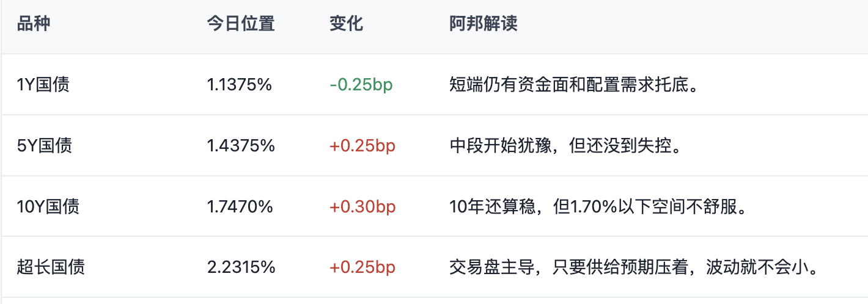Viewport: 868px width, 304px height.
Task: Click the 1.7470% yield value
Action: tap(240, 206)
